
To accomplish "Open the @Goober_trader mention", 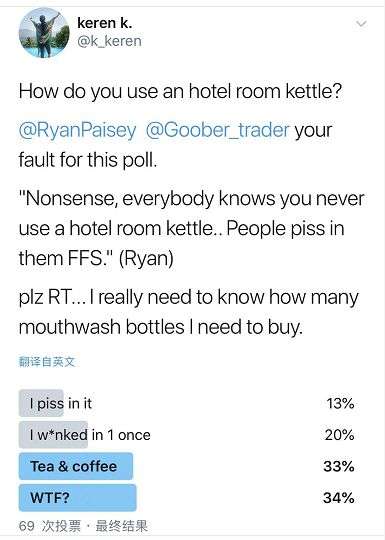I will tap(218, 130).
